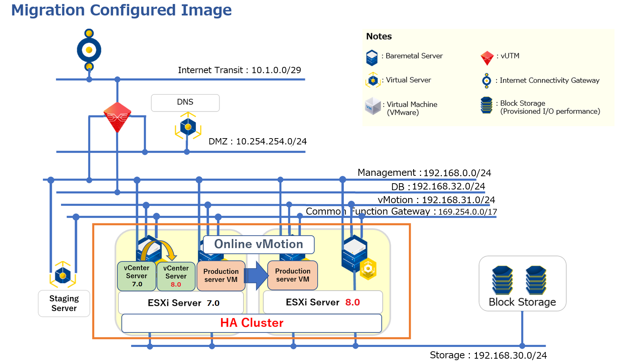Screen dimensions: 644x362
Task: Click the Virtual Machine (VMware) legend text
Action: click(x=412, y=109)
